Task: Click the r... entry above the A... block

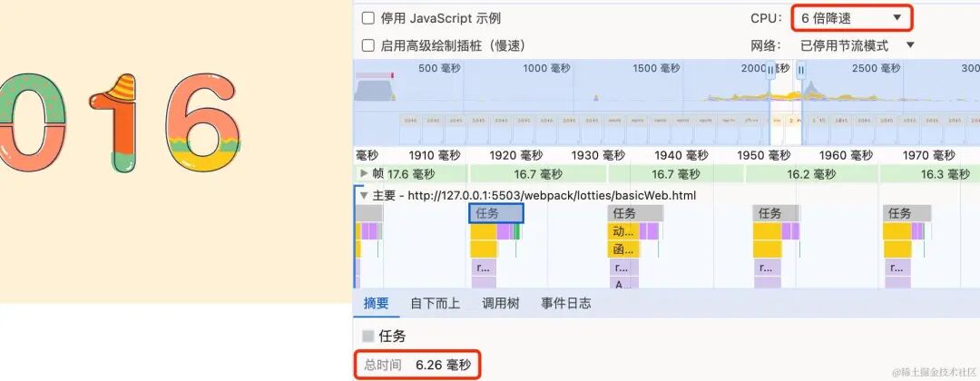Action: point(623,268)
